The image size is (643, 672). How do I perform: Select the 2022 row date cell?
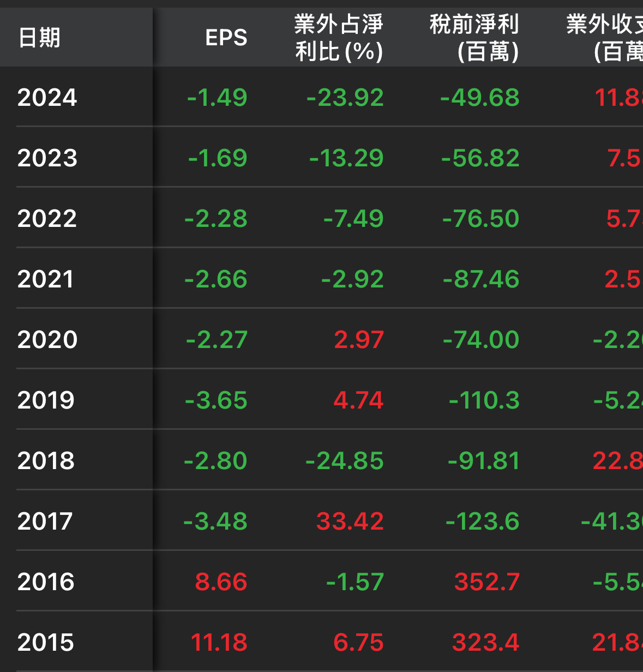point(47,219)
